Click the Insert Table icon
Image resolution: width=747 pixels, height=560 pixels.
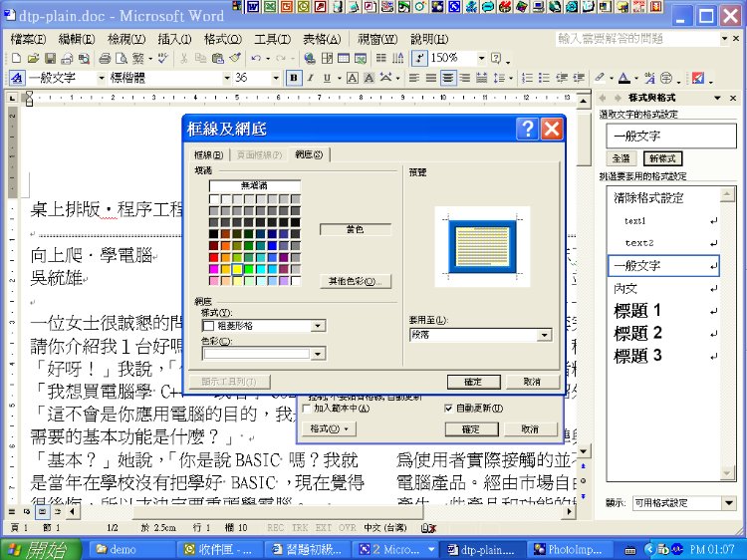(344, 58)
